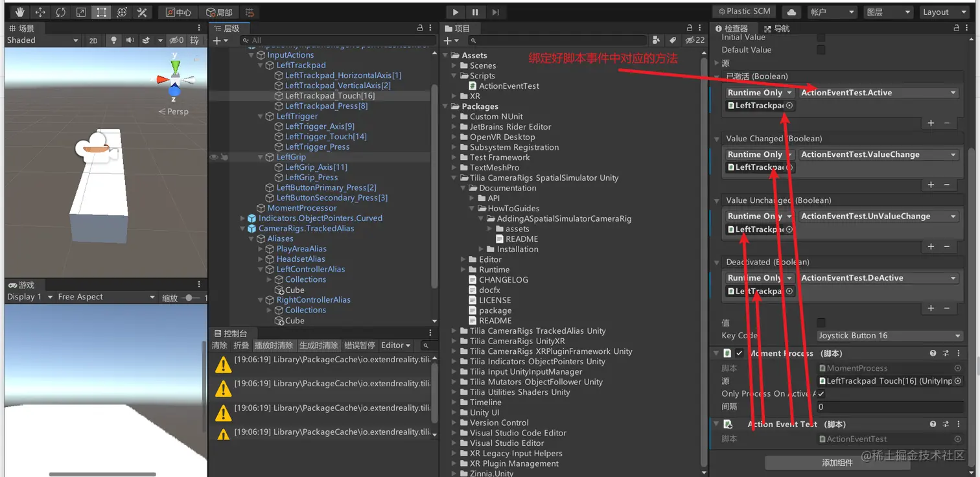
Task: Select the Rect Transform tool
Action: click(101, 12)
